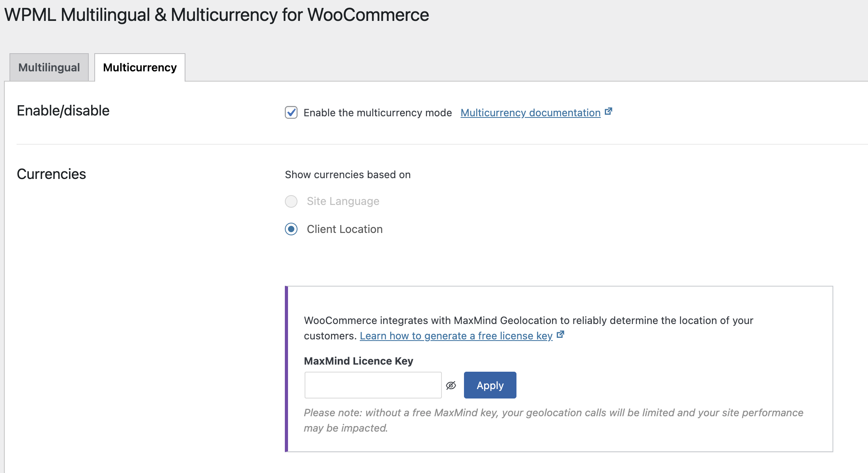868x473 pixels.
Task: Click external-link icon beside Multicurrency documentation
Action: click(608, 112)
